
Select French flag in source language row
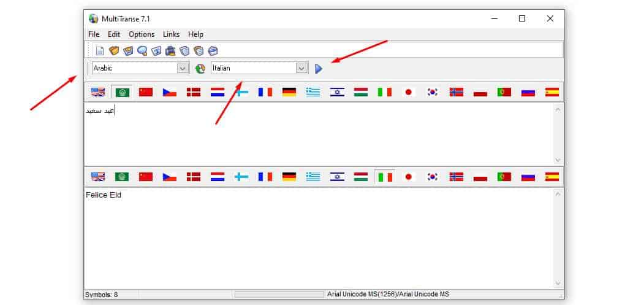coord(265,92)
